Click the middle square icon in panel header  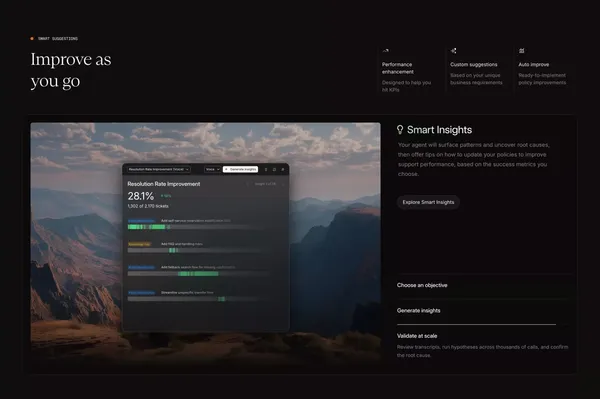tap(274, 169)
